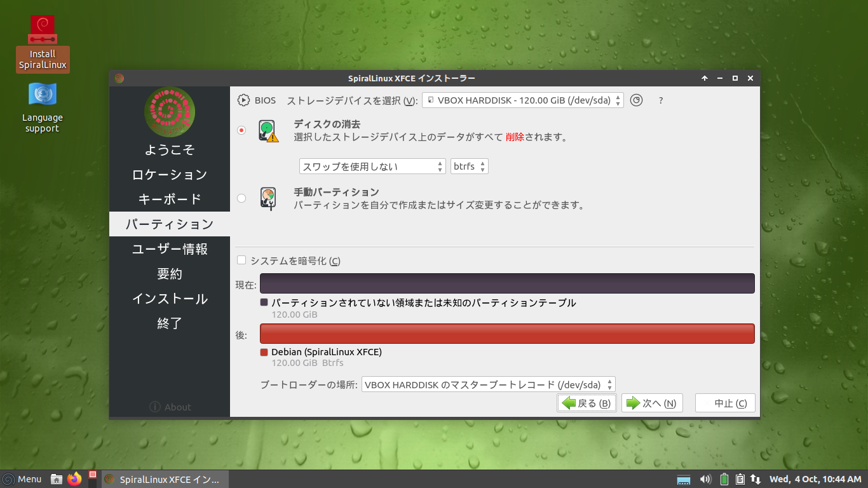
Task: Click the volume speaker tray icon
Action: tap(705, 479)
